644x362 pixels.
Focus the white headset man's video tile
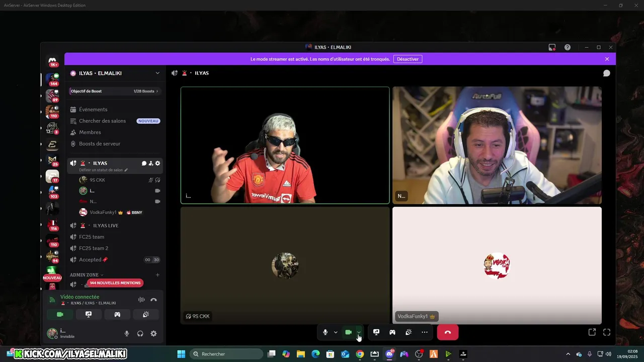point(497,145)
